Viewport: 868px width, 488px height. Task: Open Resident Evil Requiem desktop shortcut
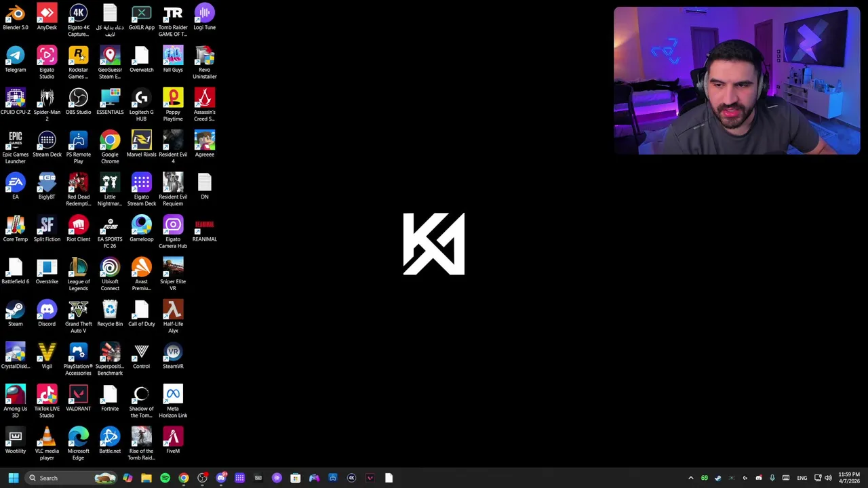(173, 190)
